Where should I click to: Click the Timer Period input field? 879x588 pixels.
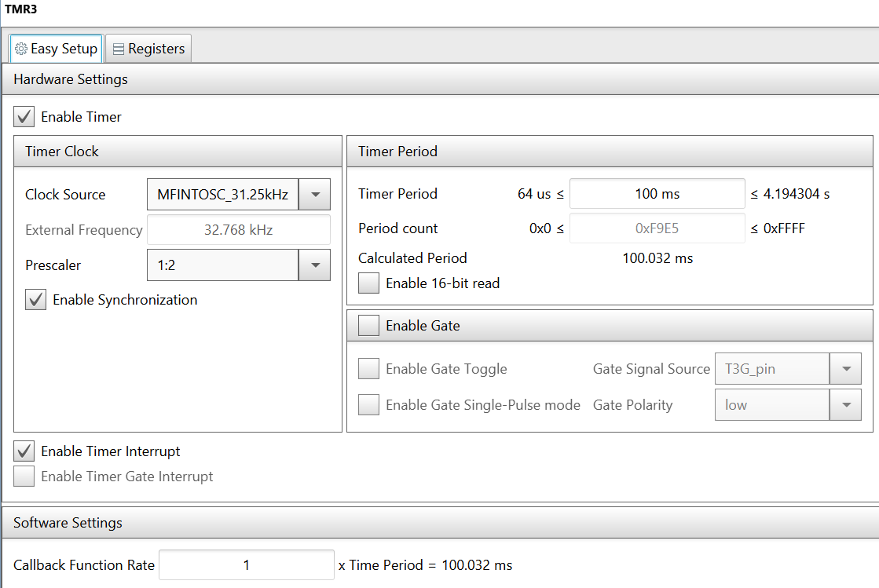(x=657, y=194)
